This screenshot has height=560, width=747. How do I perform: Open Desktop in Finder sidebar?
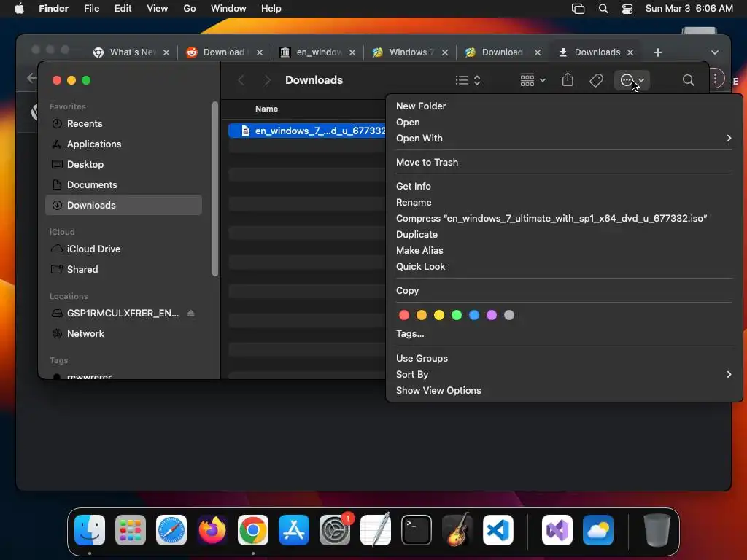(123, 165)
